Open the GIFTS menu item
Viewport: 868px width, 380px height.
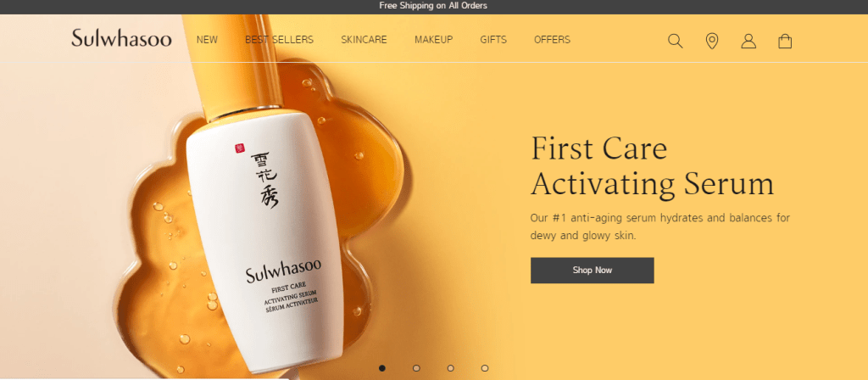click(x=493, y=40)
